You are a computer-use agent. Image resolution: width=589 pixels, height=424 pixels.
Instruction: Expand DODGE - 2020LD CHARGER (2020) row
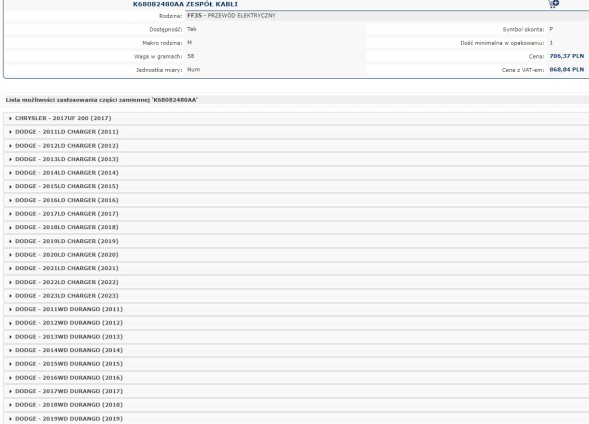tap(296, 255)
